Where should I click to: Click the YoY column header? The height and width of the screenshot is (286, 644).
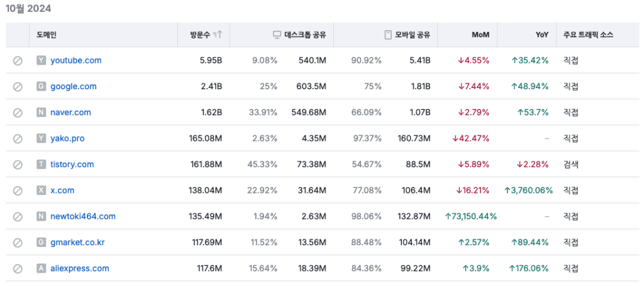tap(542, 35)
